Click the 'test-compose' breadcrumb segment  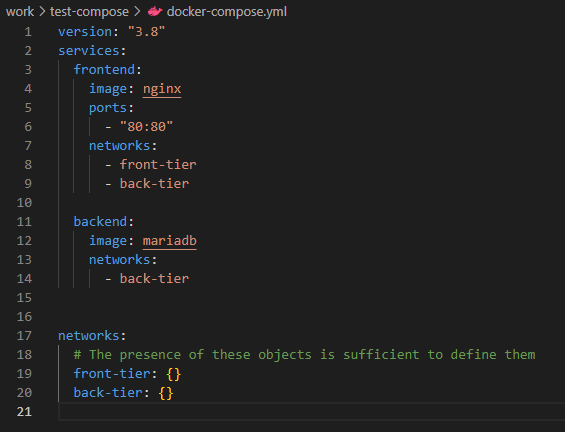pos(89,12)
